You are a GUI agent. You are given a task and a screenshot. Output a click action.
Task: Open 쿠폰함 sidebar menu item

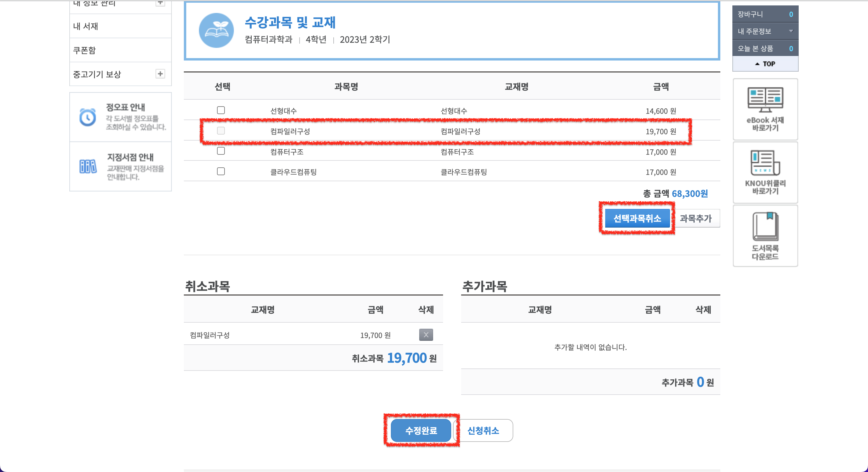[84, 50]
